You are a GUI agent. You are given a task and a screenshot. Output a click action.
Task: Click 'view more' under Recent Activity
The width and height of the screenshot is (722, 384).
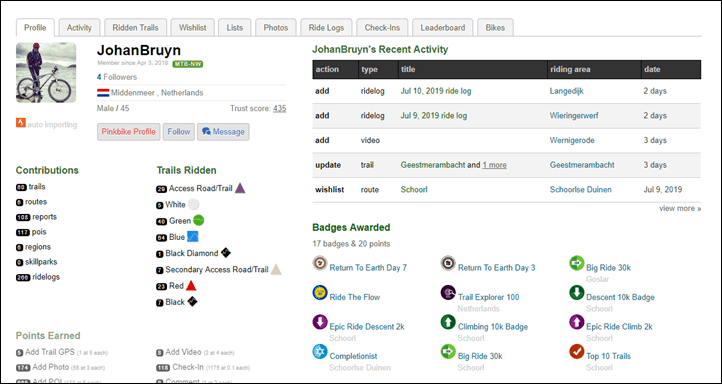(680, 209)
